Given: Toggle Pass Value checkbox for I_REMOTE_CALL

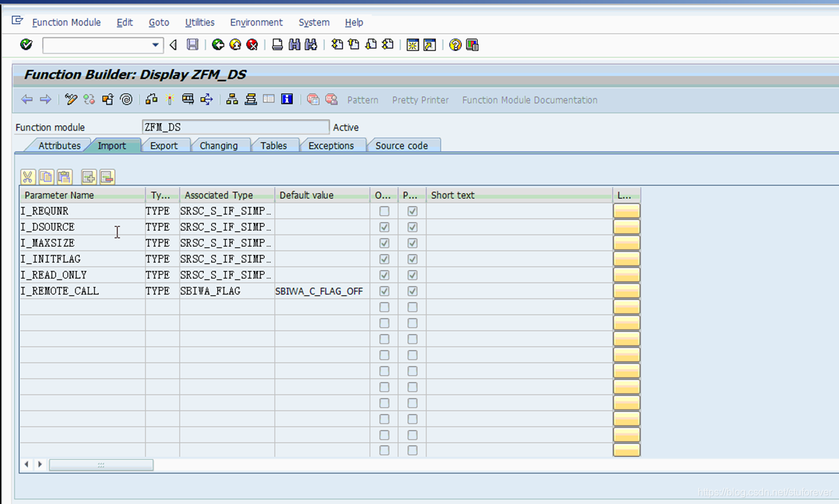Looking at the screenshot, I should (413, 291).
